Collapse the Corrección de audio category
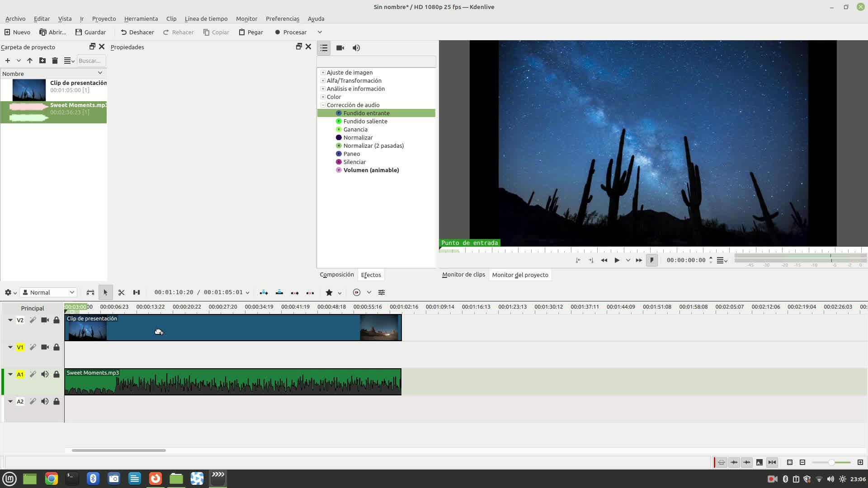Image resolution: width=868 pixels, height=488 pixels. (323, 105)
